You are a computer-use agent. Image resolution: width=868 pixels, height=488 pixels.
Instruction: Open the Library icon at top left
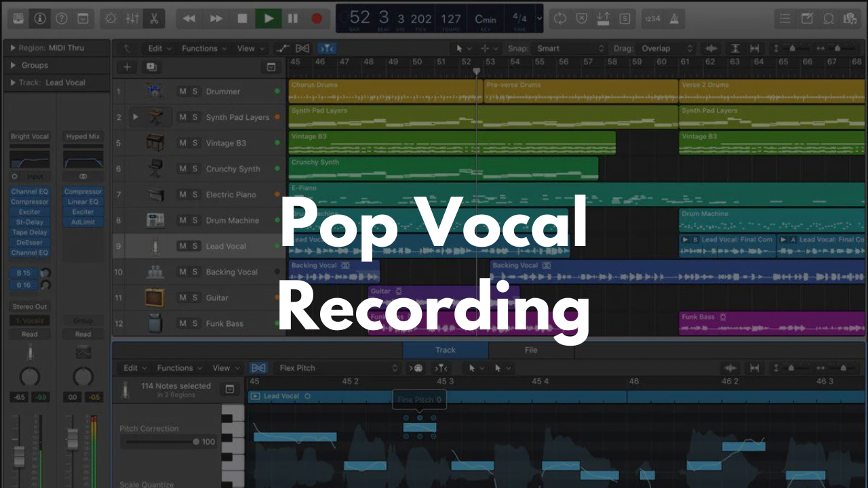(18, 18)
